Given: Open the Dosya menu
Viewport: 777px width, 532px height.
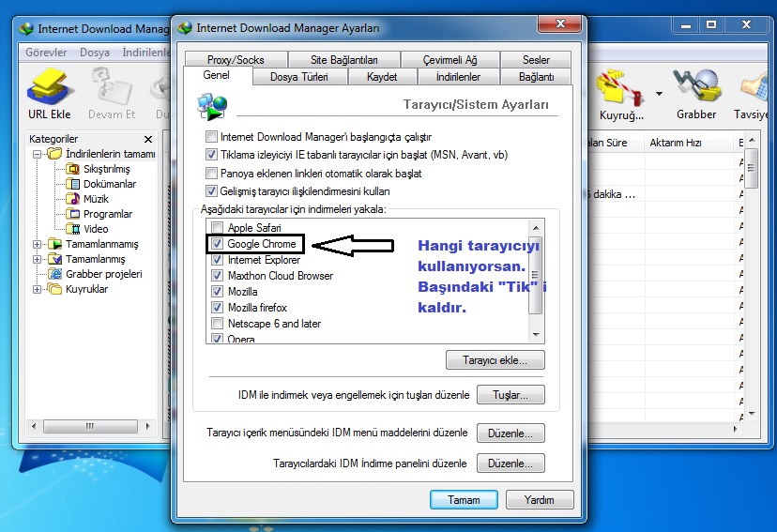Looking at the screenshot, I should 95,52.
